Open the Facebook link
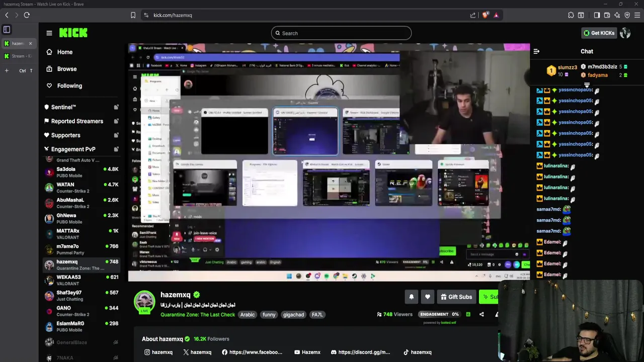Image resolution: width=644 pixels, height=362 pixels. point(252,352)
